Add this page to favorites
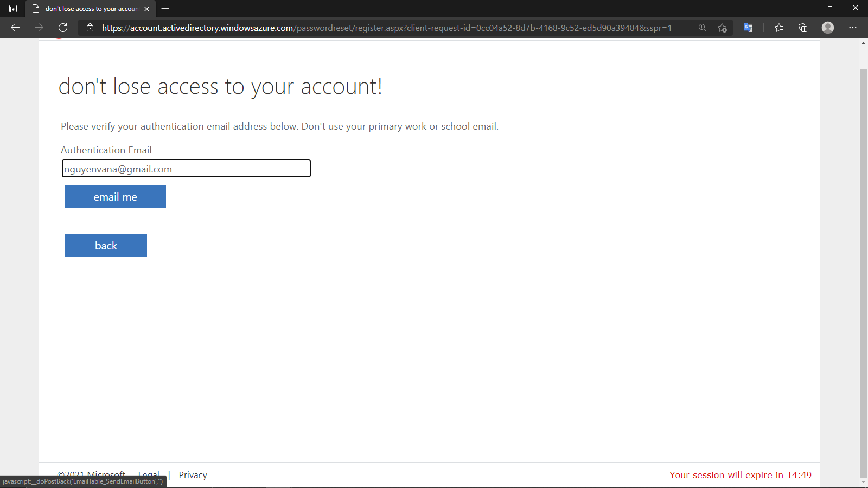The height and width of the screenshot is (488, 868). click(722, 28)
